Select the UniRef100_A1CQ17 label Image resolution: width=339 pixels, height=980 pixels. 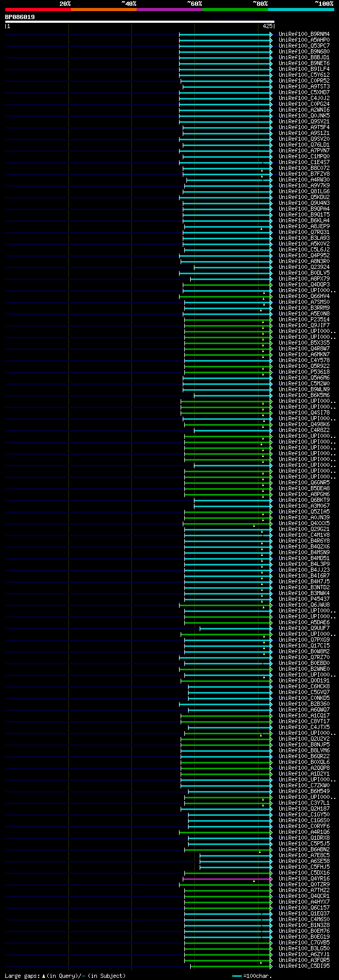tap(304, 715)
